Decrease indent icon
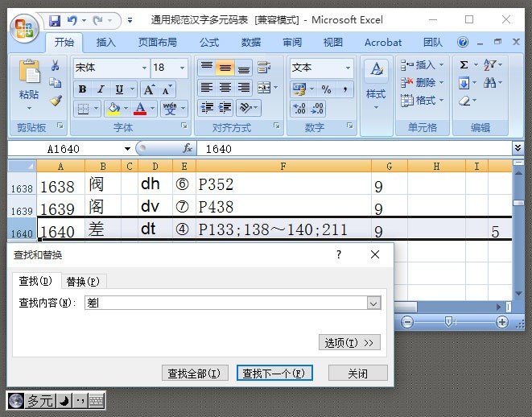 (x=207, y=108)
